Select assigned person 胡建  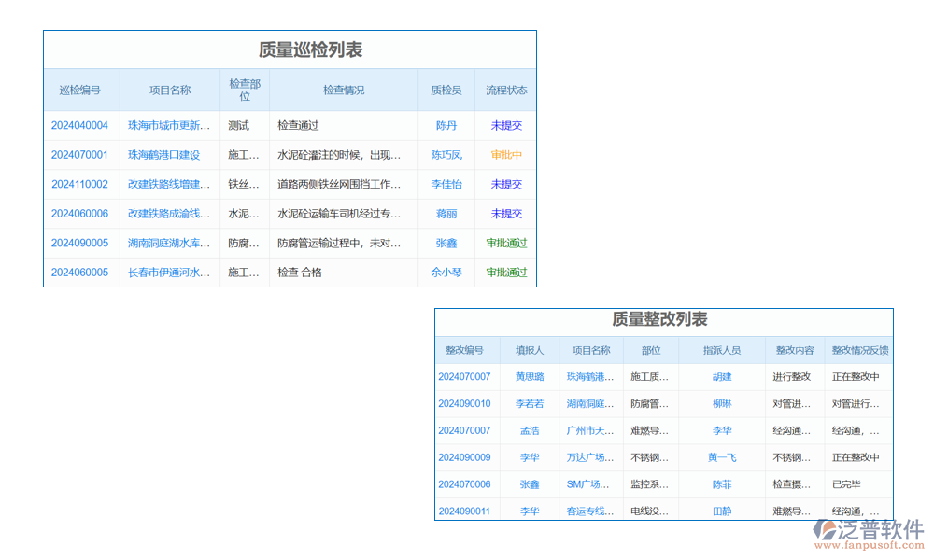coord(722,377)
